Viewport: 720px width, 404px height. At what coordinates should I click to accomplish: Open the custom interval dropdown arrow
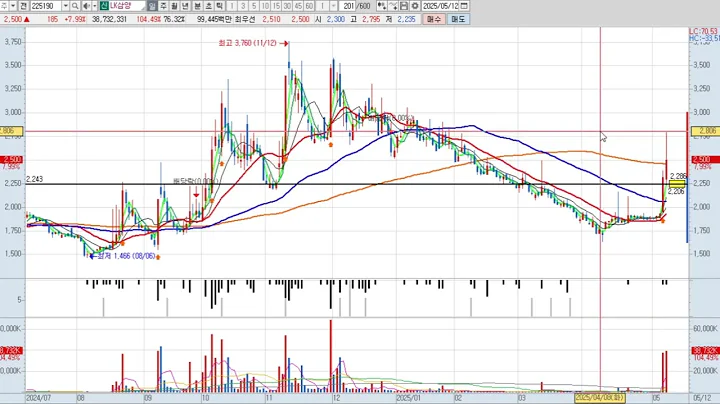pyautogui.click(x=334, y=6)
